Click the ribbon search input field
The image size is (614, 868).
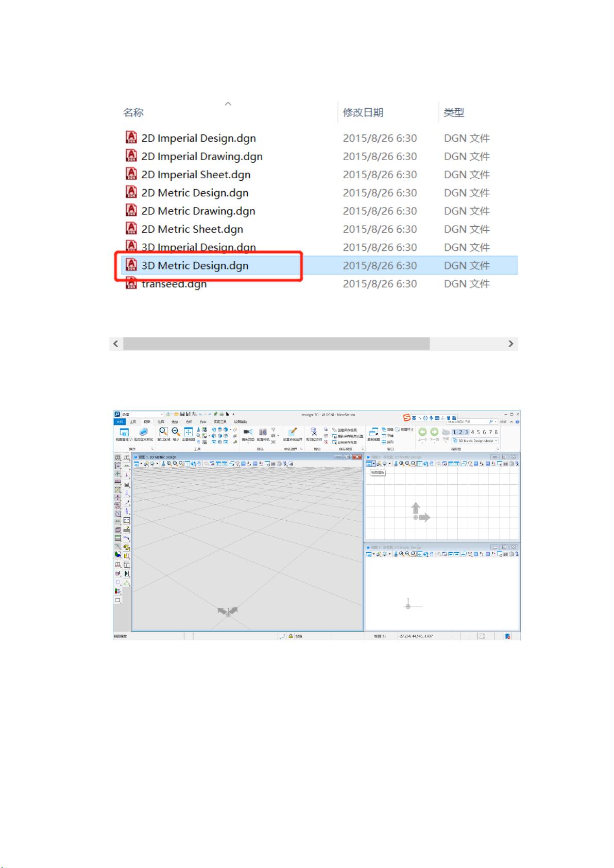point(466,422)
